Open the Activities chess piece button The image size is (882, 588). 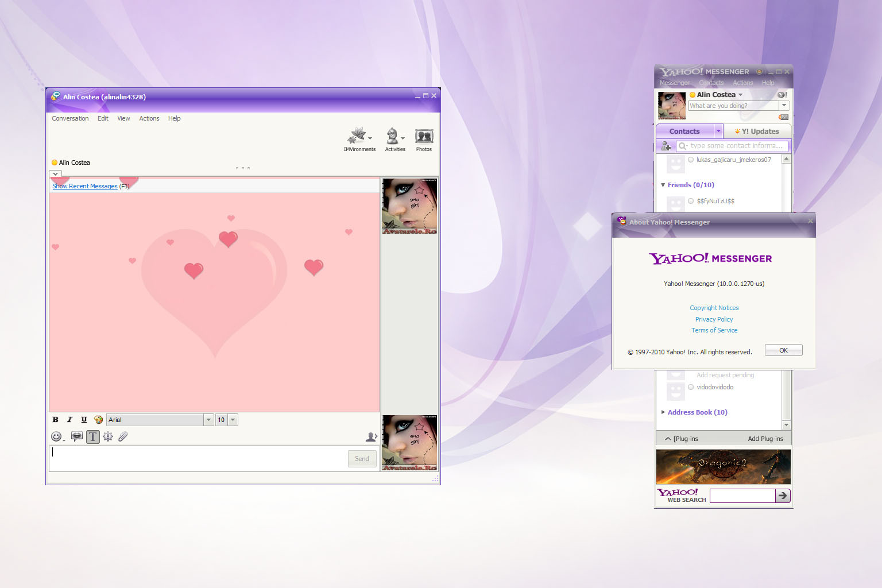[x=395, y=140]
